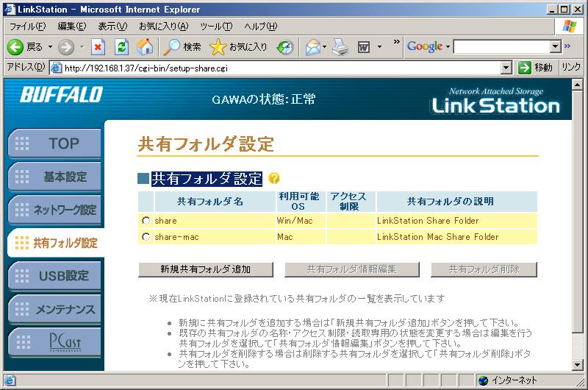Click the Google search input field

pos(502,47)
